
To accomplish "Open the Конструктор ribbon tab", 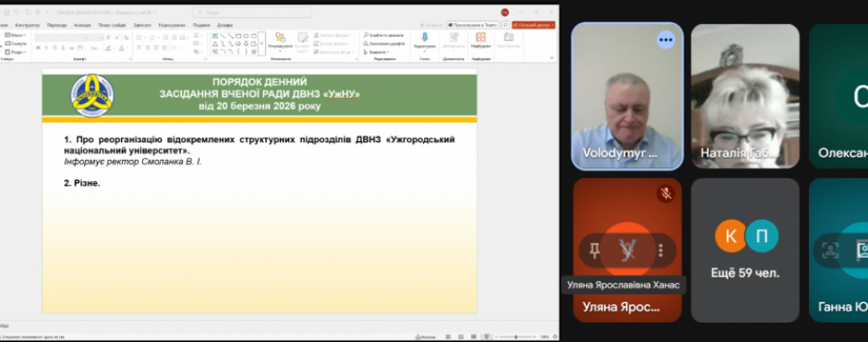I will [x=28, y=25].
